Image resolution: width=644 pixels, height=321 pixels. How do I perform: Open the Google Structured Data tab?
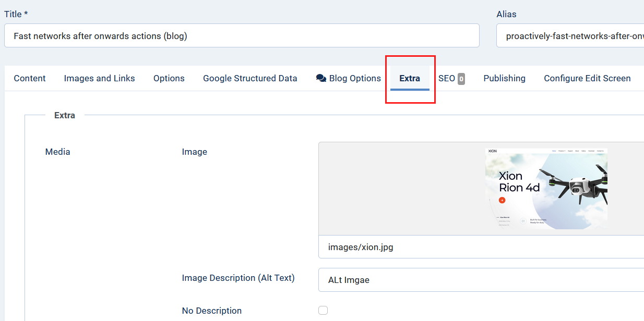click(x=250, y=78)
